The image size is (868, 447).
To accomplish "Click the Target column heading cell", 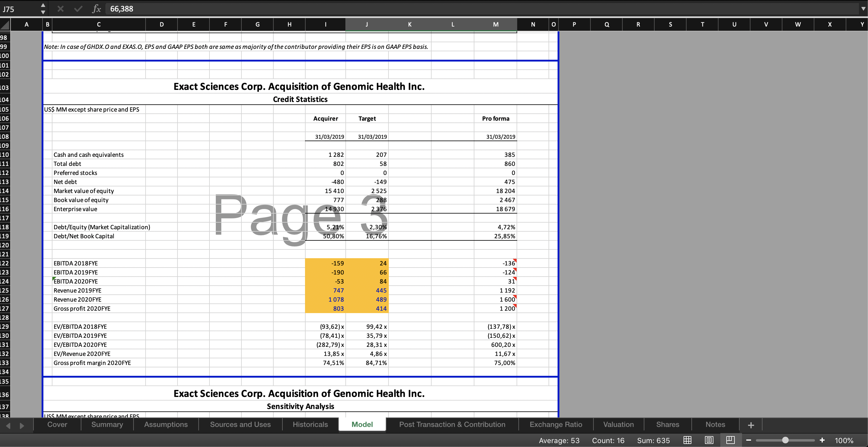I will [367, 119].
